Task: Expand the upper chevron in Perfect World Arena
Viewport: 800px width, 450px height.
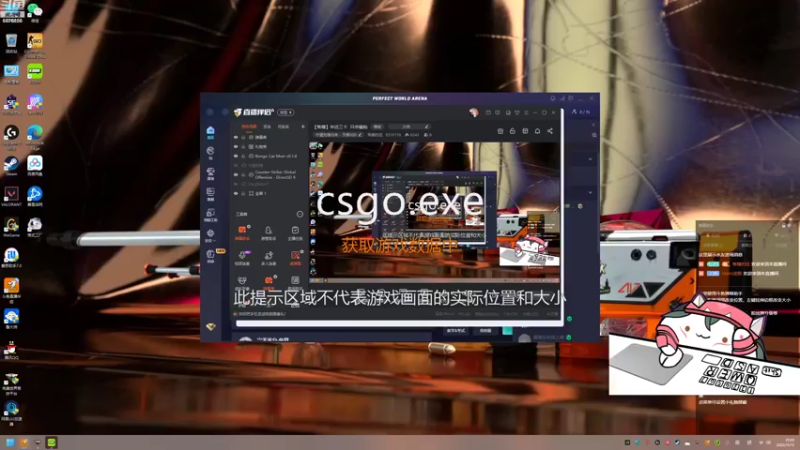Action: [590, 159]
